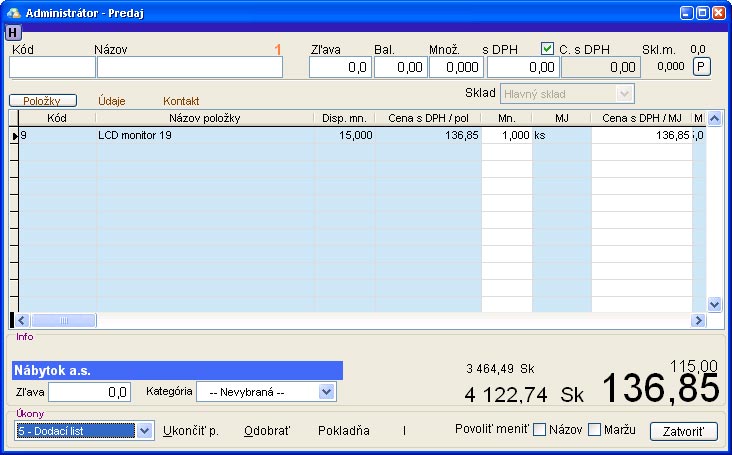
Task: Click the Kód input field
Action: click(x=52, y=67)
